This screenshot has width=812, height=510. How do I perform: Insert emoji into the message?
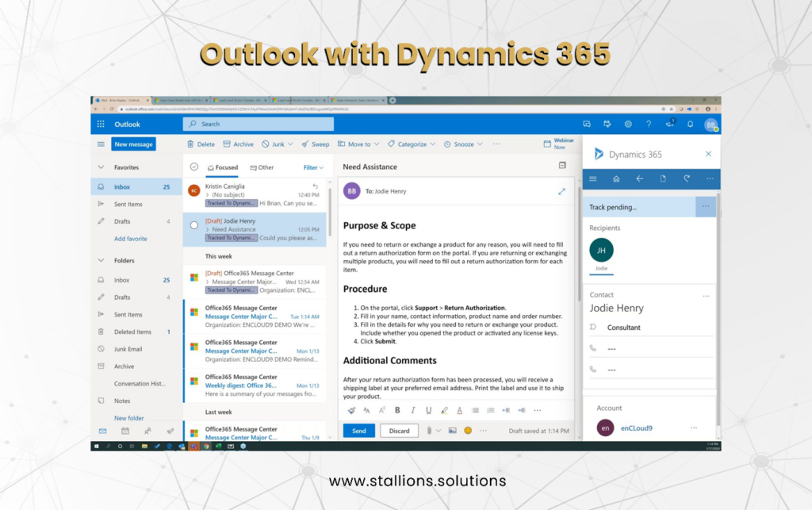tap(468, 430)
